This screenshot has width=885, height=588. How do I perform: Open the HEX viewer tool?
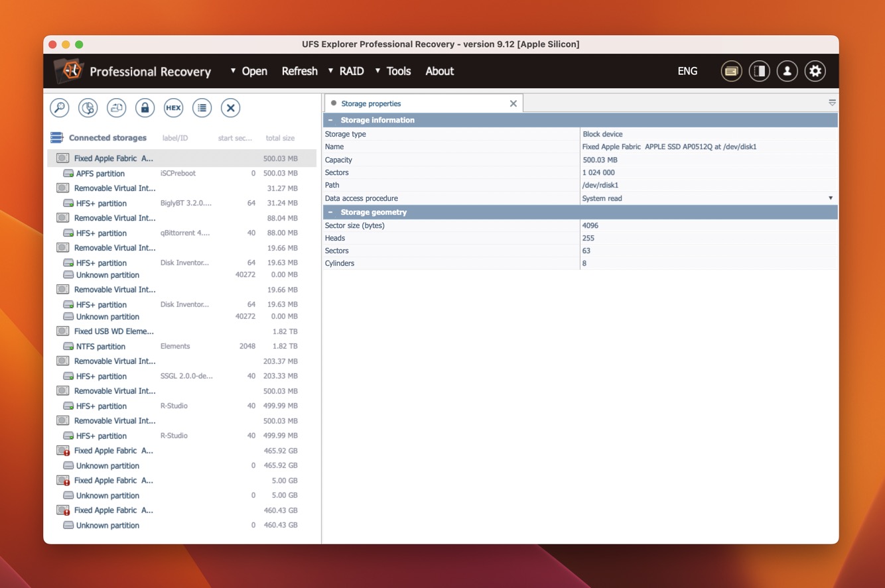tap(173, 108)
